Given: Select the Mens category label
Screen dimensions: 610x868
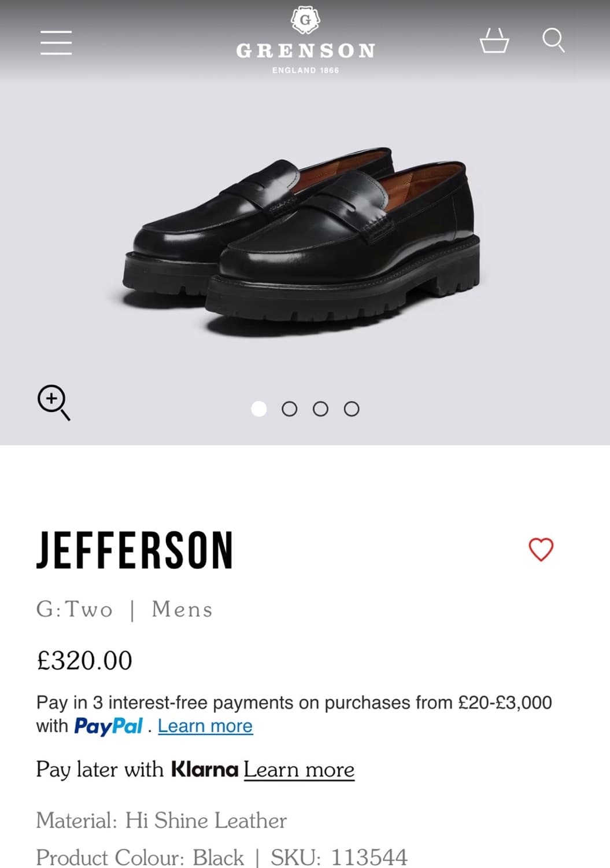Looking at the screenshot, I should click(182, 609).
